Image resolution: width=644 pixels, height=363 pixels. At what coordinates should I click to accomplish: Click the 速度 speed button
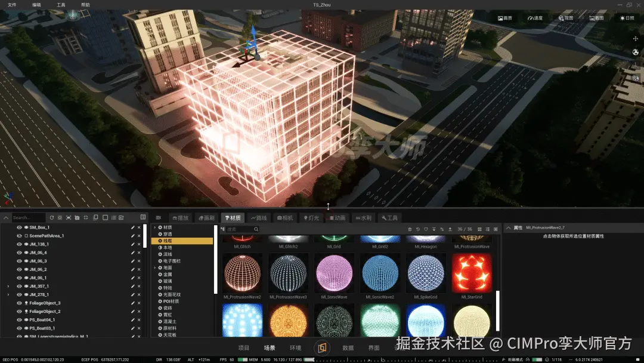(x=535, y=18)
